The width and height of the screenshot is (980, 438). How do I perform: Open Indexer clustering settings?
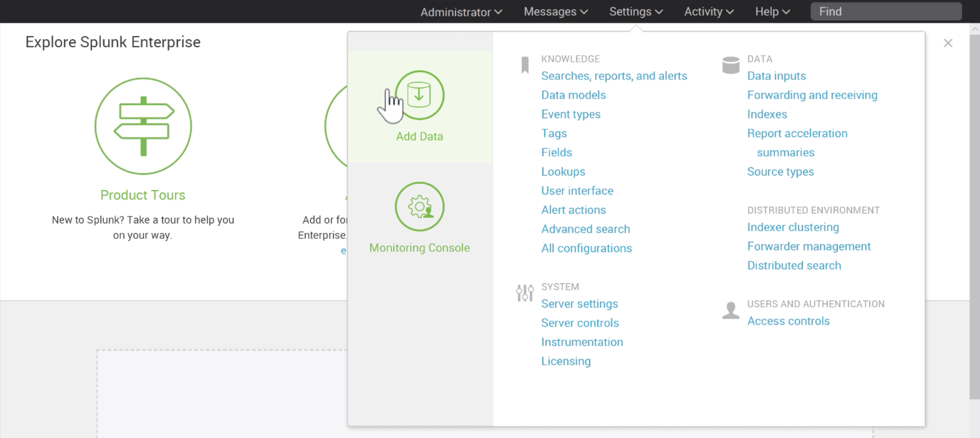coord(793,227)
